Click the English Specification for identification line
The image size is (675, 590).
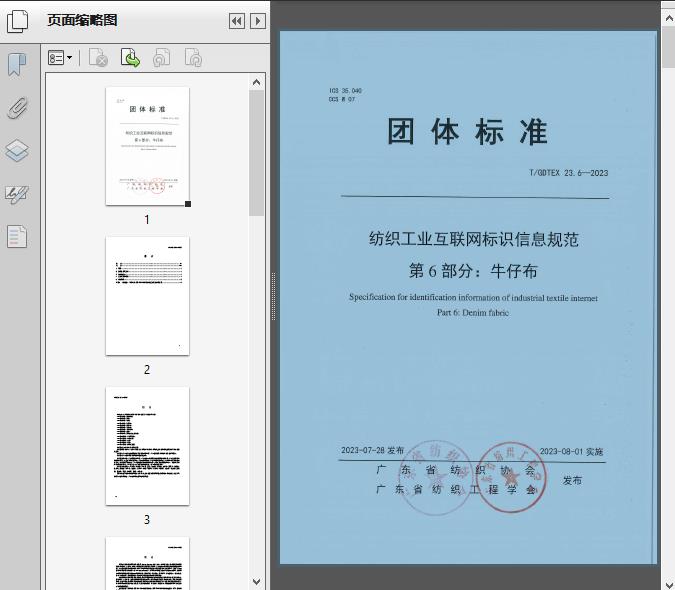(x=473, y=297)
